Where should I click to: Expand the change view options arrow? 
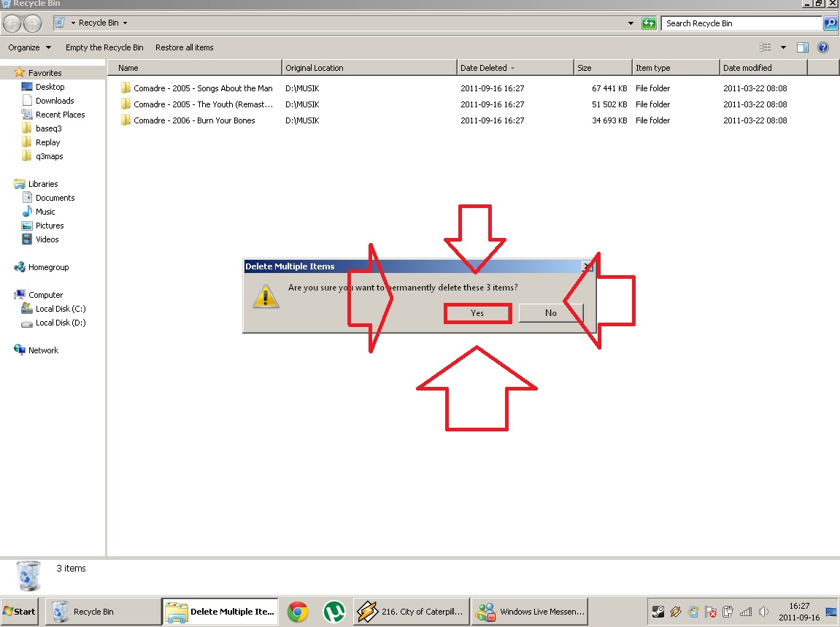(x=783, y=47)
